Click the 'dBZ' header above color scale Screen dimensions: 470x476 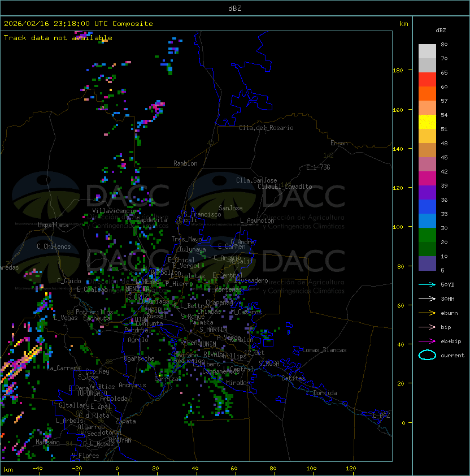[x=441, y=31]
